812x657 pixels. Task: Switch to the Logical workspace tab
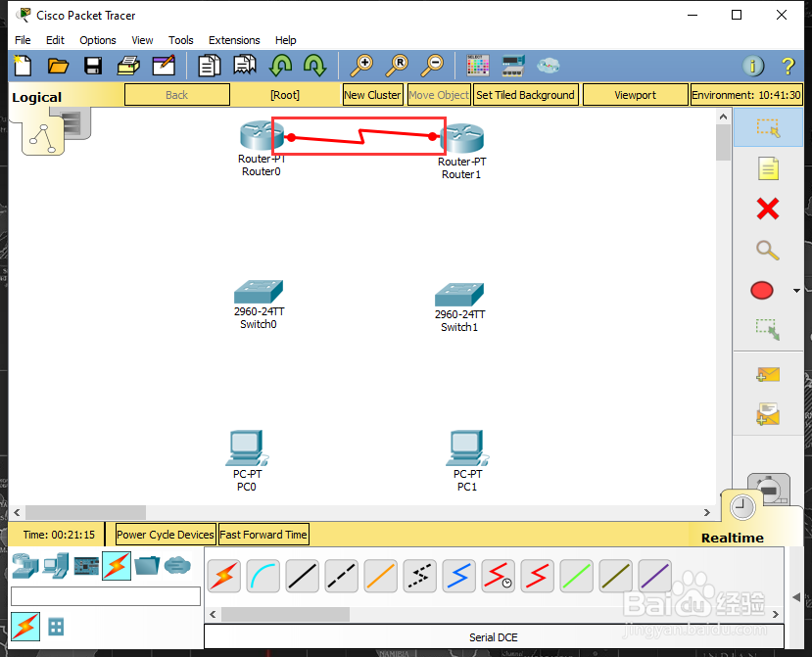(37, 97)
